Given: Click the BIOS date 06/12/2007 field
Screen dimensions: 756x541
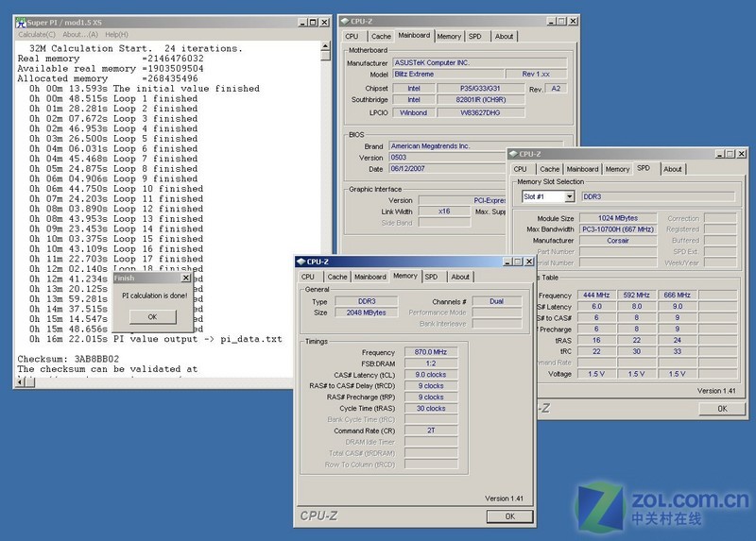Looking at the screenshot, I should pos(448,169).
